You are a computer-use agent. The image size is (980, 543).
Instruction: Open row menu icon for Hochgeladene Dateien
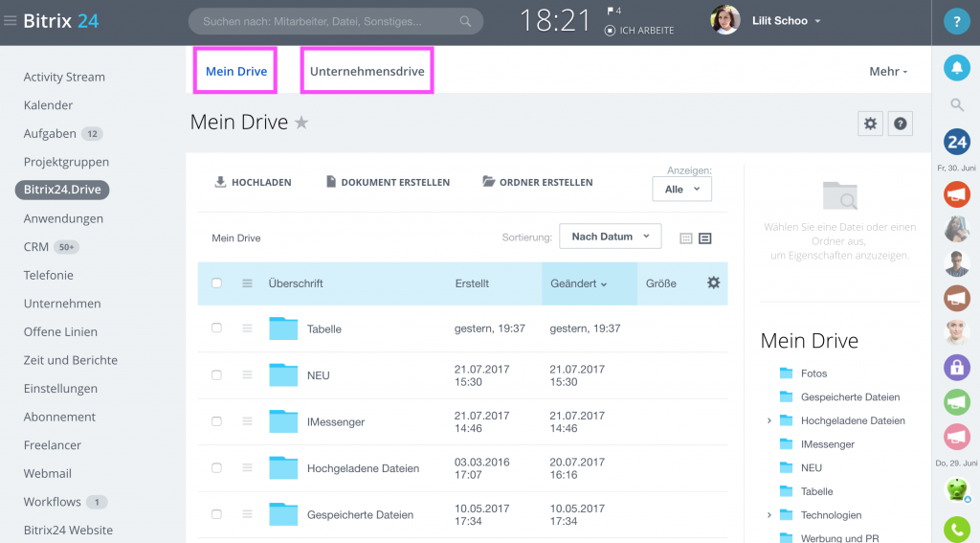[x=248, y=468]
